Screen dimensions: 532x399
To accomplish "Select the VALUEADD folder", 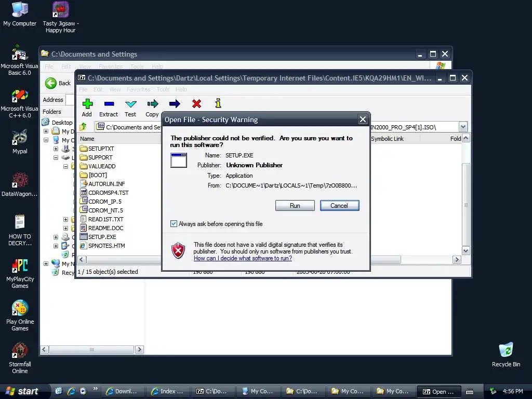I will pyautogui.click(x=98, y=166).
